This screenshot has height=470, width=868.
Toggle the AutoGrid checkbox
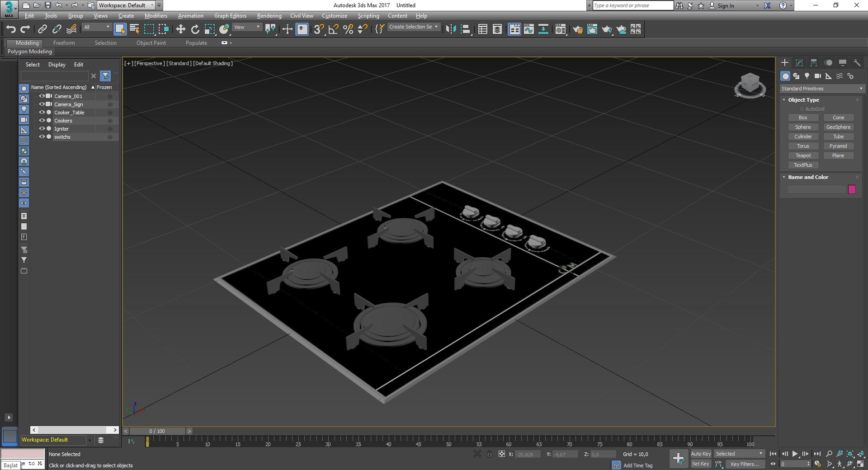point(802,109)
